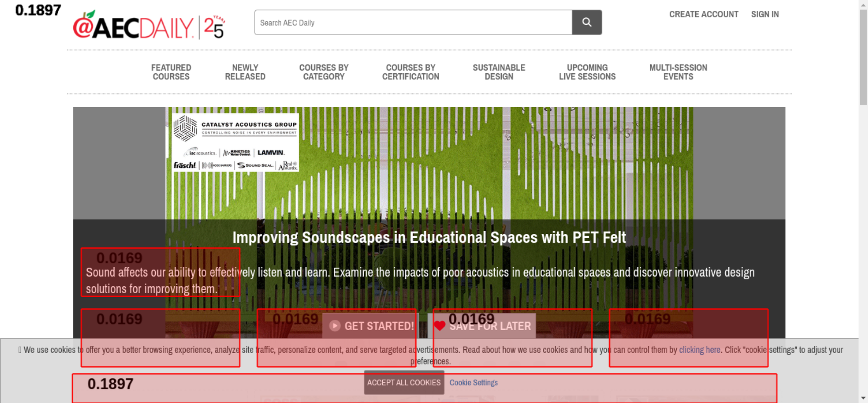Click the play icon on Get Started
Screen dimensions: 868x403
335,326
